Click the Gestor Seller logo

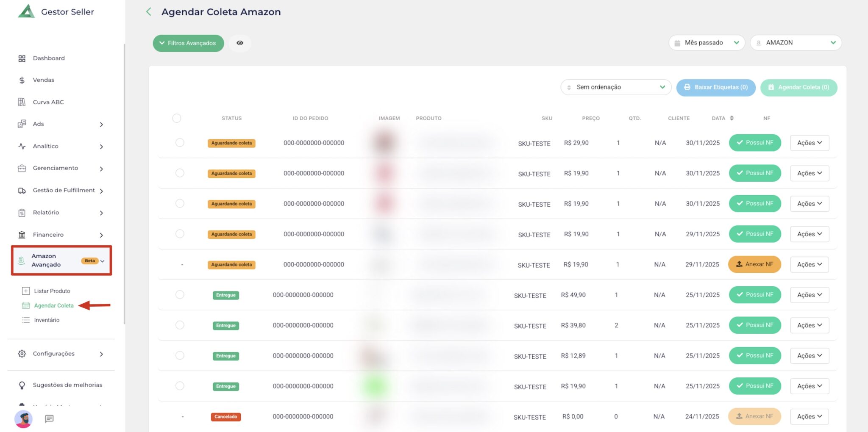(x=26, y=11)
